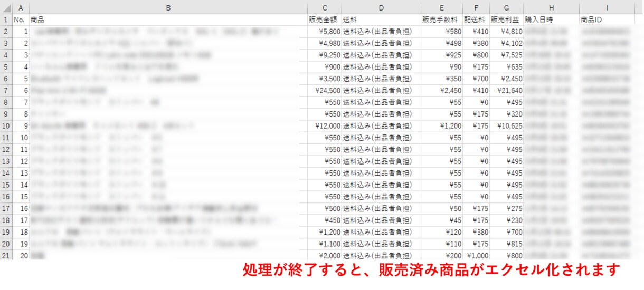Screen dimensions: 644x290
Task: Click the '配送料' header cell
Action: 476,20
